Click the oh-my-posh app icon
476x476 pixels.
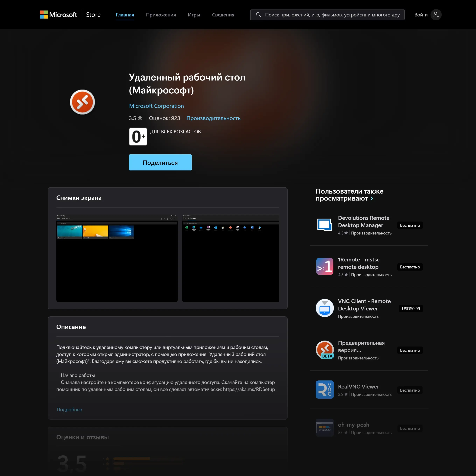coord(325,428)
